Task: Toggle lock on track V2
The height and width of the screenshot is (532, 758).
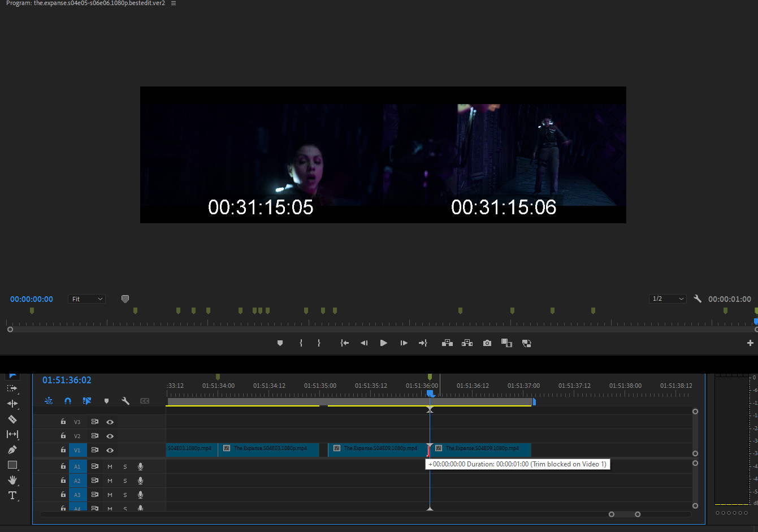Action: 63,436
